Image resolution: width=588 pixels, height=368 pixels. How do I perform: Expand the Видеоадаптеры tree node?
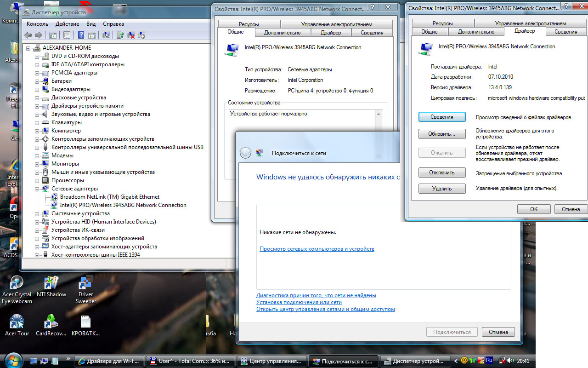37,89
